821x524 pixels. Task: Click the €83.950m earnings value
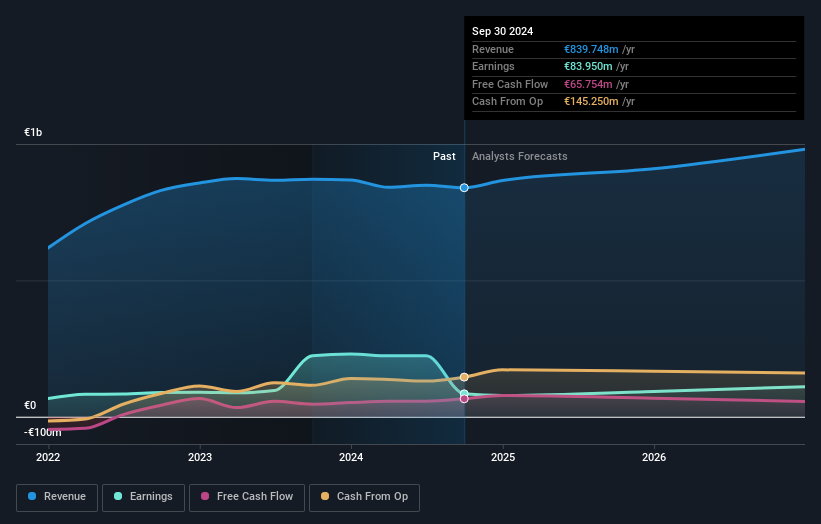pyautogui.click(x=588, y=66)
